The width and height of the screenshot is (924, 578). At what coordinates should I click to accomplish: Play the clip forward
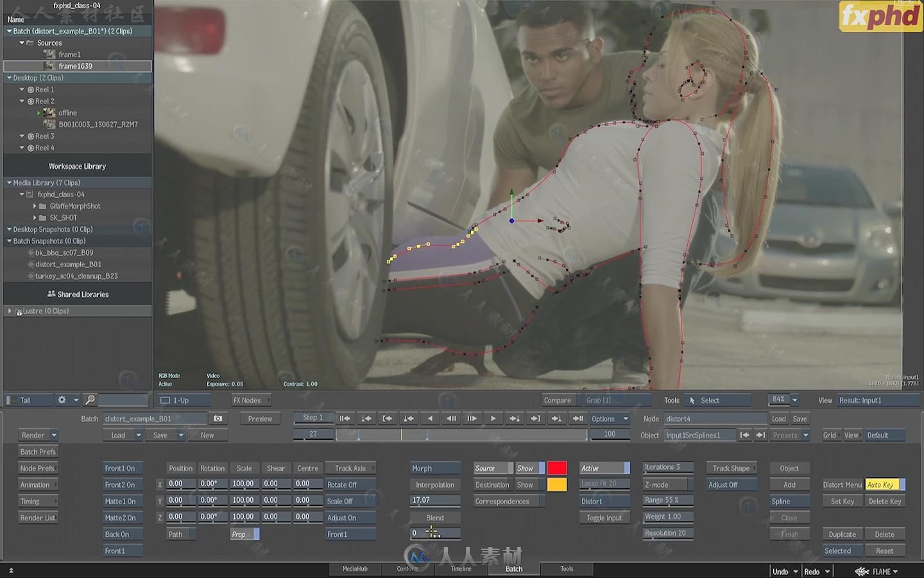(x=493, y=419)
